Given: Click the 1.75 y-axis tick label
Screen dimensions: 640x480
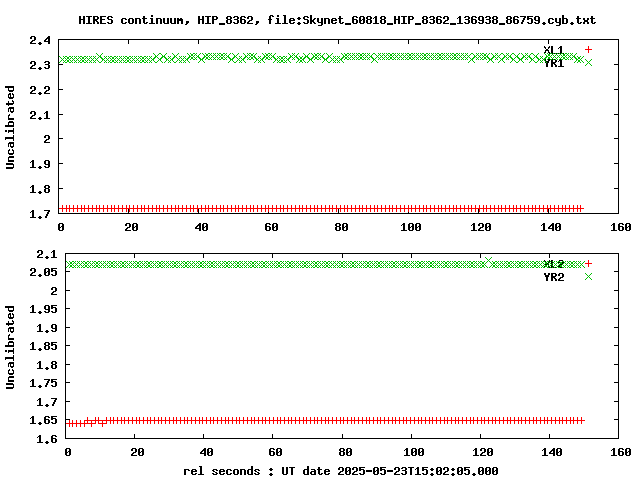Looking at the screenshot, I should pos(44,383).
